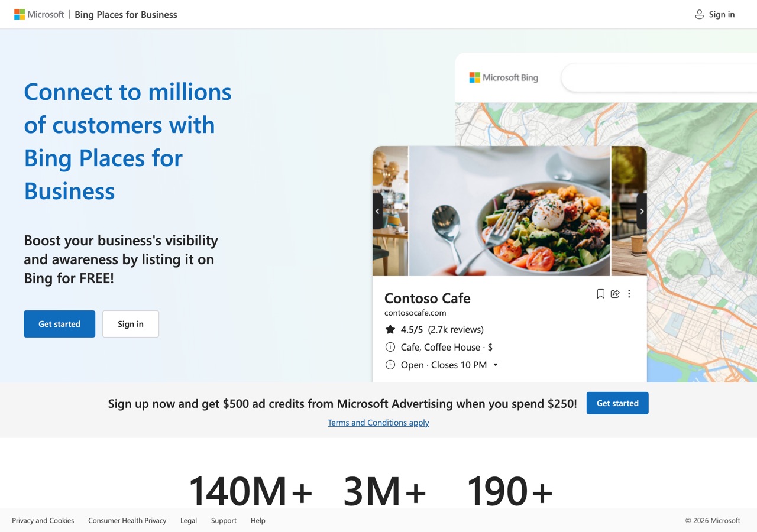Click the cafe interior photo on left
This screenshot has width=757, height=532.
point(390,211)
